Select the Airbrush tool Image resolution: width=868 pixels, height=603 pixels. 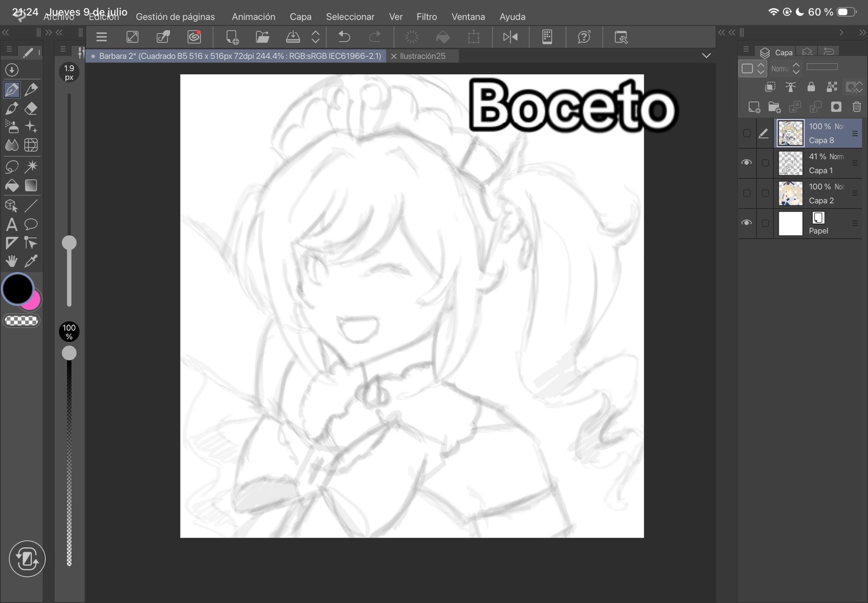click(12, 127)
